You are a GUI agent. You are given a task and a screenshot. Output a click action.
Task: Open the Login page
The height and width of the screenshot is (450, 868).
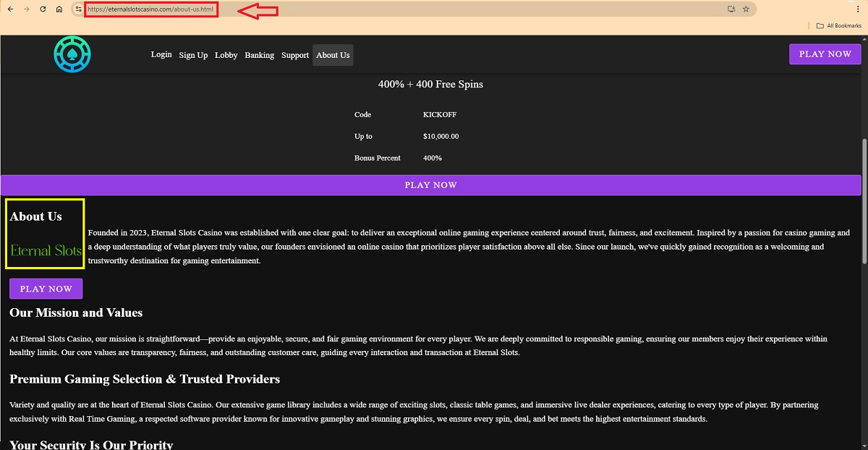tap(161, 55)
